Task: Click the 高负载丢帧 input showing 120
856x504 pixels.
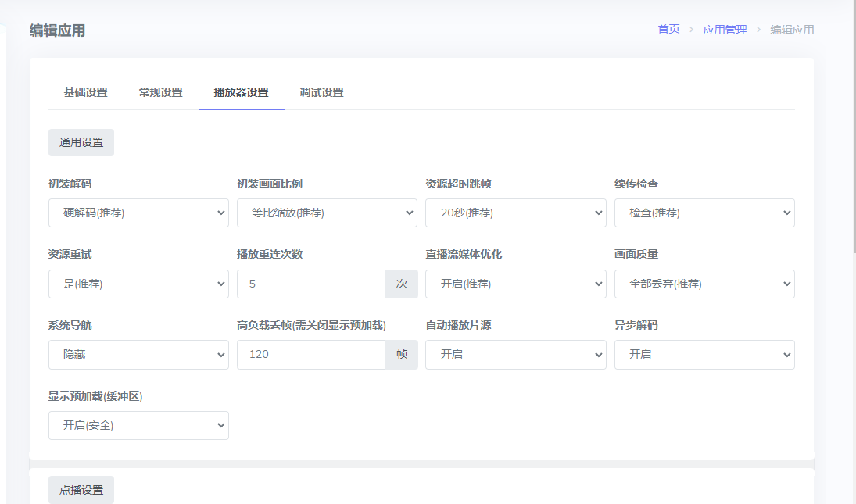Action: pos(310,354)
